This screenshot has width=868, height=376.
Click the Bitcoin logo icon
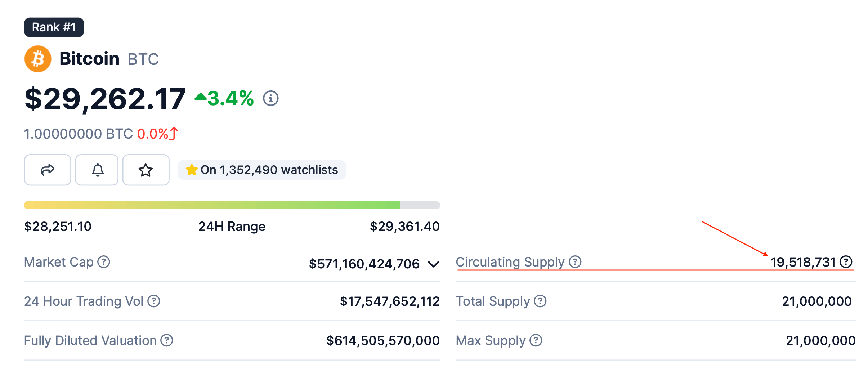coord(38,59)
